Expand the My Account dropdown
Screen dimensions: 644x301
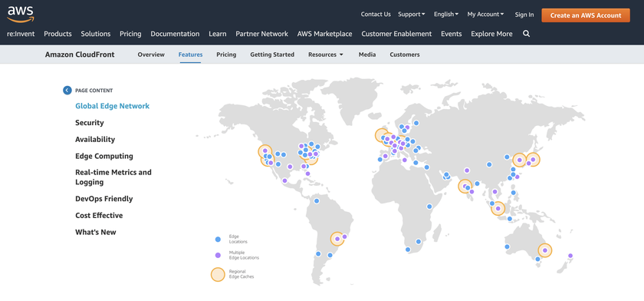point(485,14)
